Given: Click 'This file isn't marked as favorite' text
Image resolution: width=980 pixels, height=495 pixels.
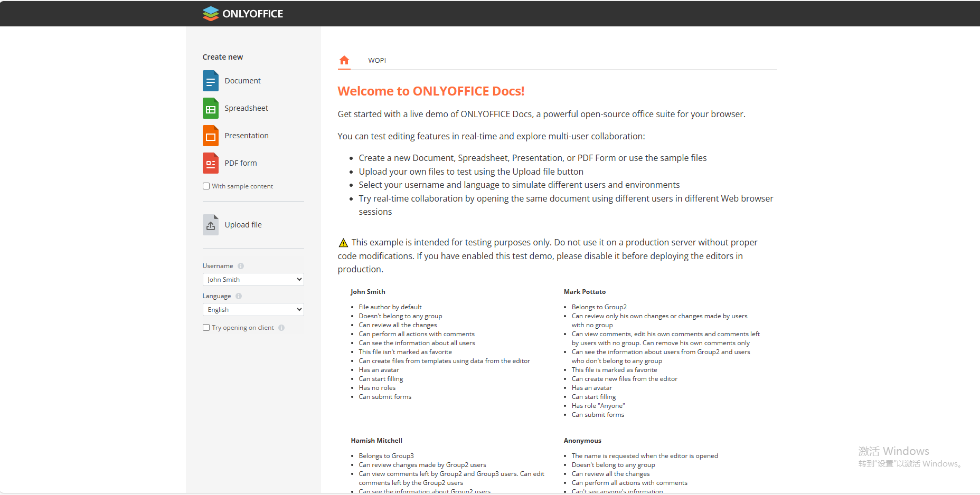Looking at the screenshot, I should pyautogui.click(x=405, y=352).
